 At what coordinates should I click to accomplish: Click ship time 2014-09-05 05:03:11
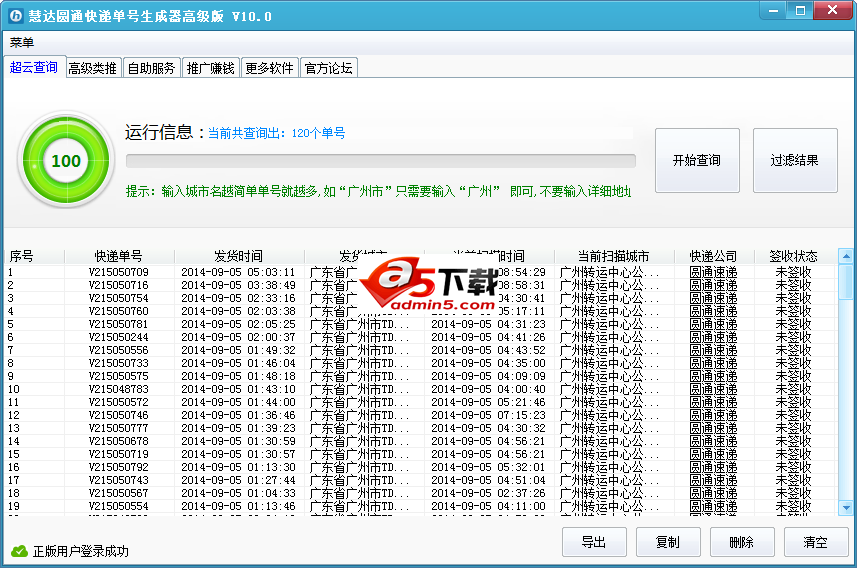click(x=238, y=272)
